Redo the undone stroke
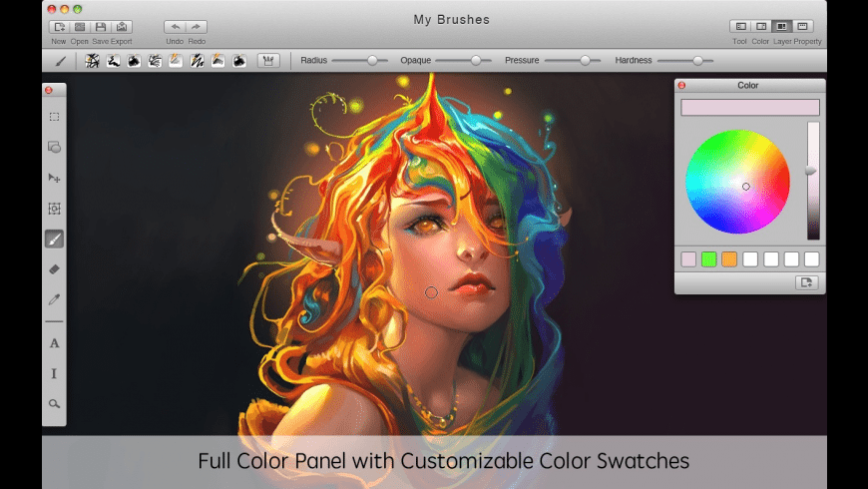The height and width of the screenshot is (489, 868). coord(196,27)
